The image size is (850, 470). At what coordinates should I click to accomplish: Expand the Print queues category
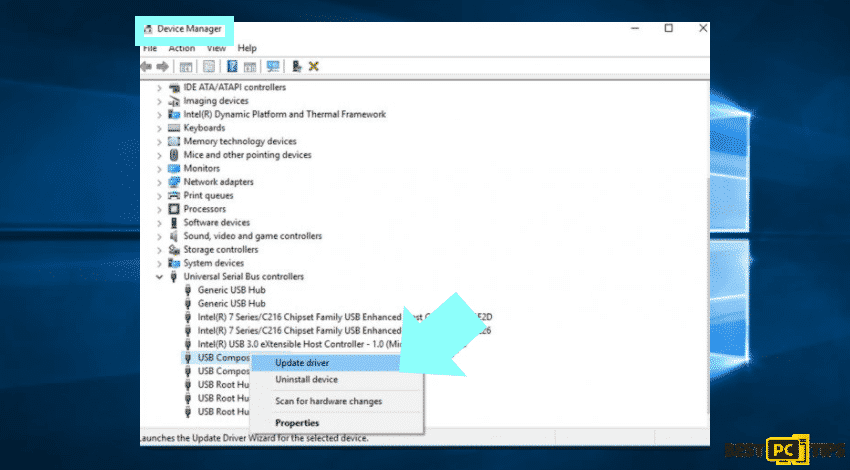point(159,196)
